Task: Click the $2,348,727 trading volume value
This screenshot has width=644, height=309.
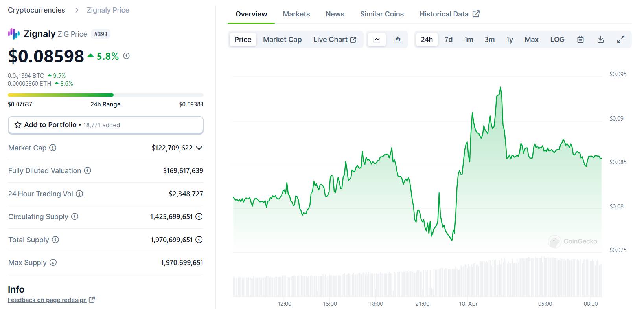Action: click(x=186, y=194)
